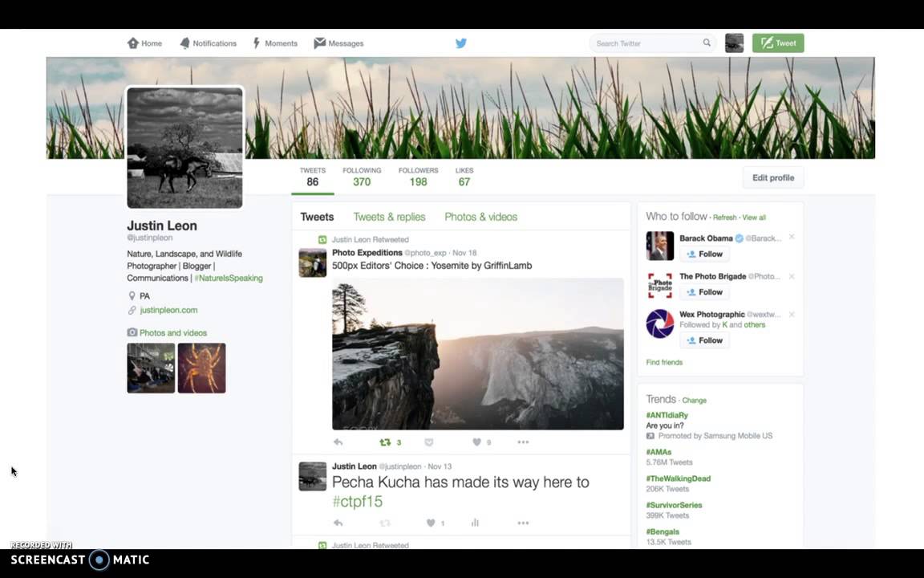Open Moments in the navigation bar
924x578 pixels.
click(x=275, y=43)
